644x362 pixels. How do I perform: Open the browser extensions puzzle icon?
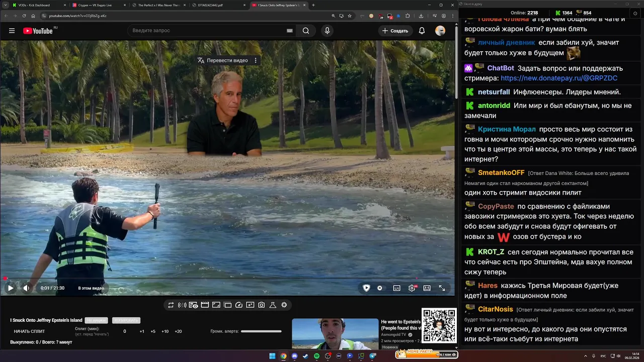408,16
